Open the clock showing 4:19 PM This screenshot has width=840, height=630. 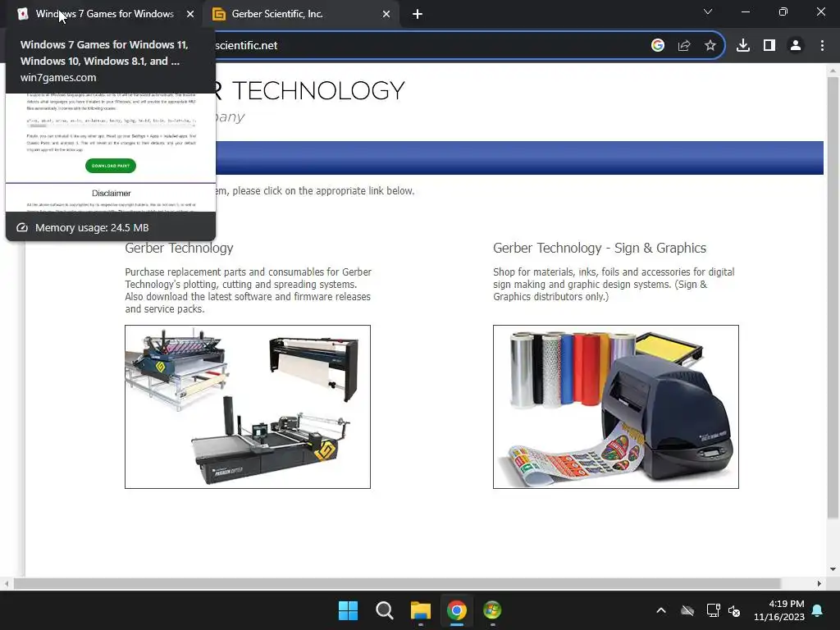[x=779, y=610]
